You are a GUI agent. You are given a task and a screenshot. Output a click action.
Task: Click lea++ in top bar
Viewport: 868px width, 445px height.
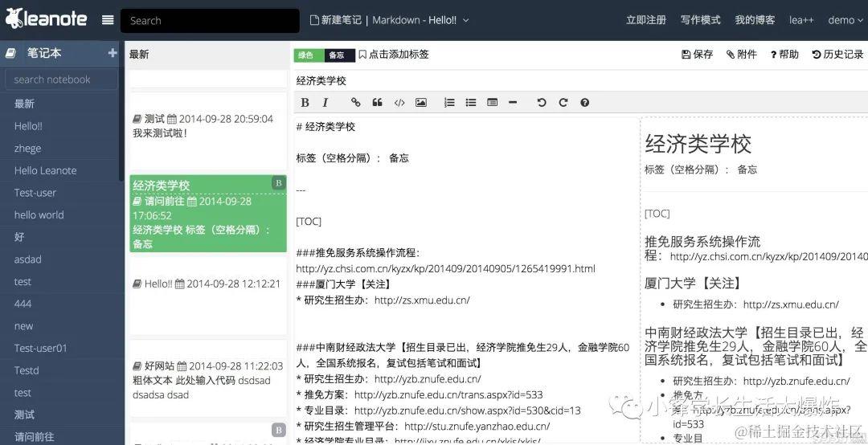coord(801,20)
